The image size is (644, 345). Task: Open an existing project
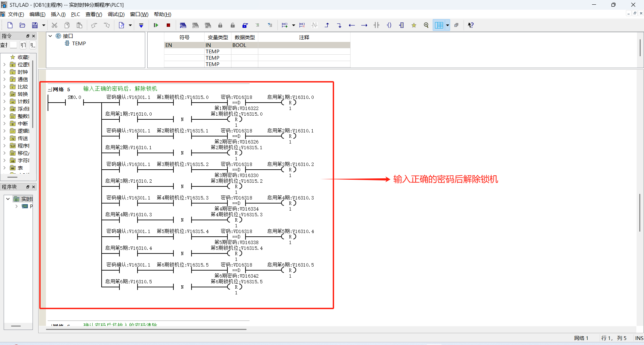tap(22, 25)
